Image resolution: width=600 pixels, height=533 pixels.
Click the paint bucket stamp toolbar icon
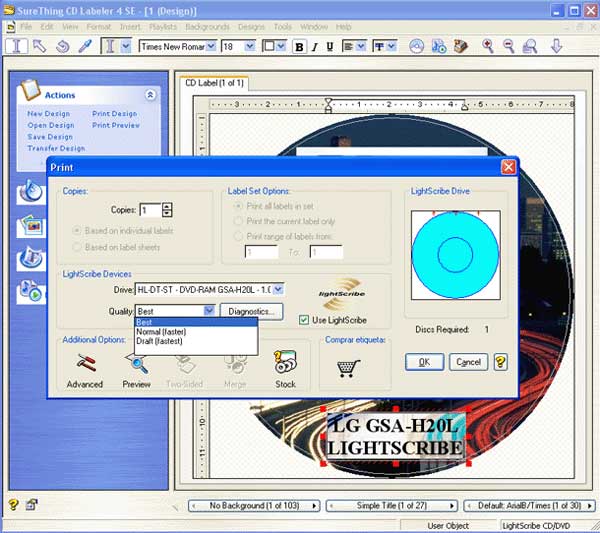tap(461, 46)
